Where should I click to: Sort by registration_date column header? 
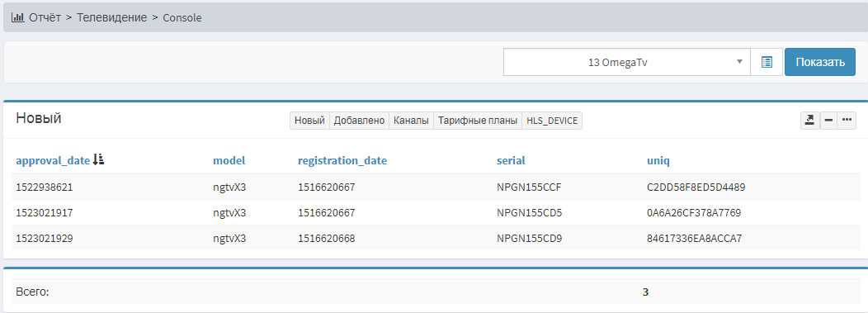click(342, 161)
